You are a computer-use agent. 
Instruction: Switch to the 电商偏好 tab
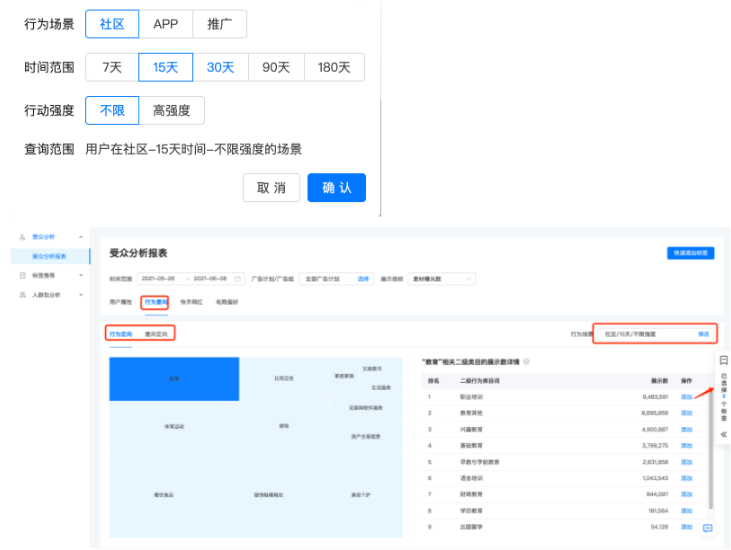point(227,302)
